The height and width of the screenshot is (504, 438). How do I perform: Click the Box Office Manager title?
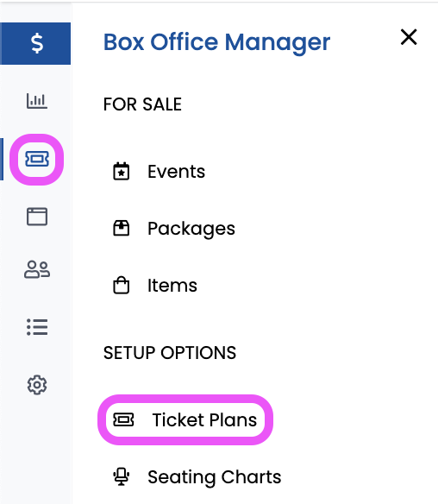point(216,43)
